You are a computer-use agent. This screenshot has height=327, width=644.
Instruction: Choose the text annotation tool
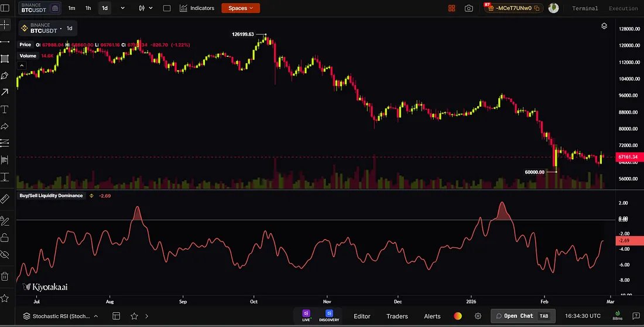(5, 110)
